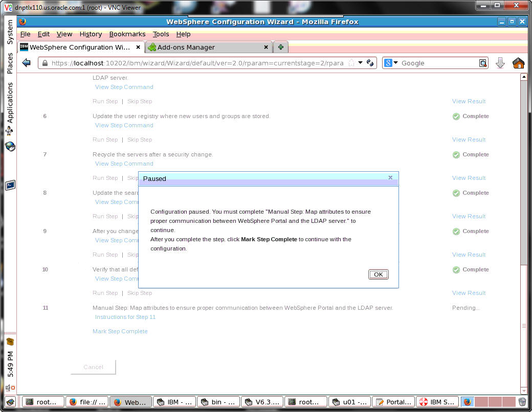
Task: Click the search magnifier icon
Action: [x=482, y=63]
